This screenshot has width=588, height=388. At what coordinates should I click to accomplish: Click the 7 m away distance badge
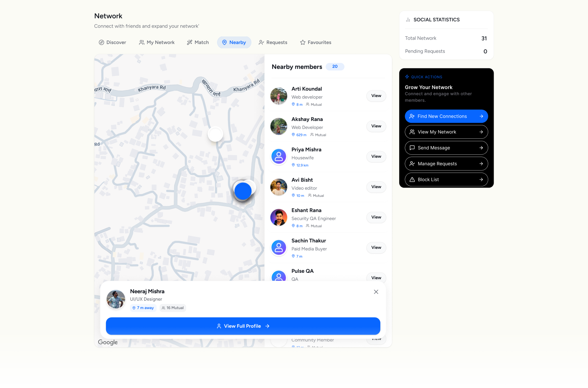coord(143,308)
